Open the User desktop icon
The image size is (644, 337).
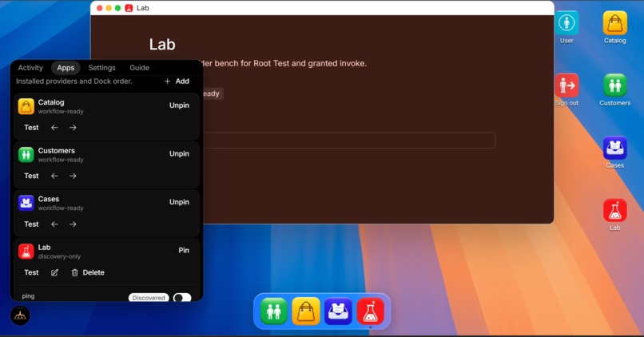[566, 23]
